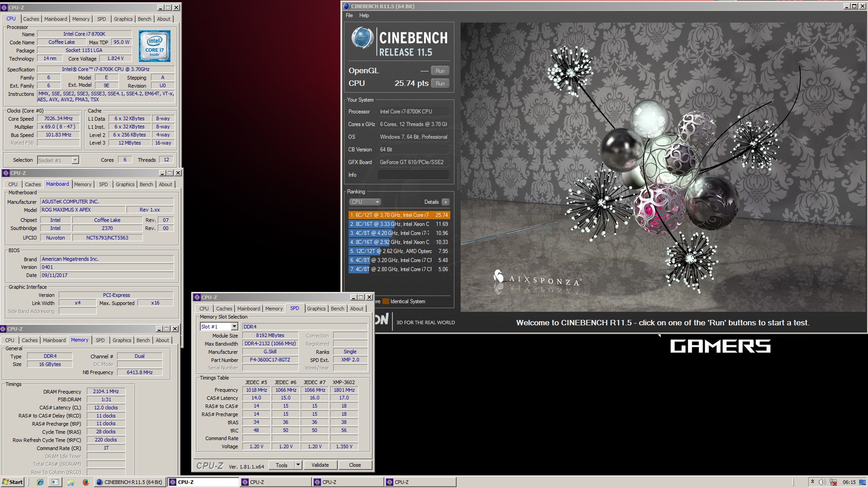Select the first (active) CPU-Z taskbar button
The image size is (868, 488).
pyautogui.click(x=203, y=482)
